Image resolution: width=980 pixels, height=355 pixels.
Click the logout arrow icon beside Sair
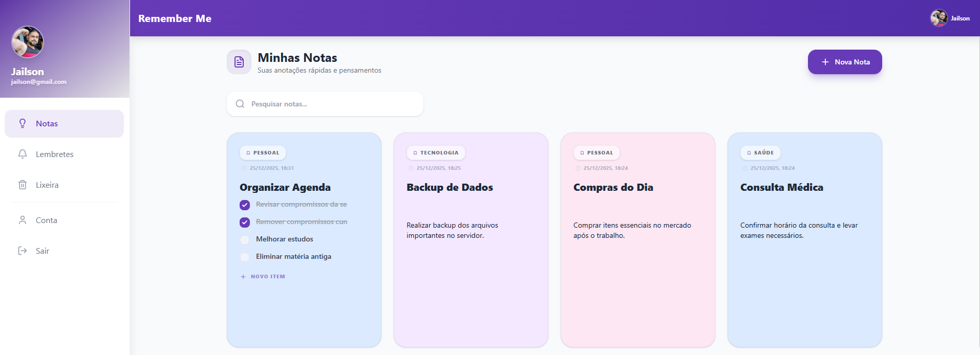22,251
